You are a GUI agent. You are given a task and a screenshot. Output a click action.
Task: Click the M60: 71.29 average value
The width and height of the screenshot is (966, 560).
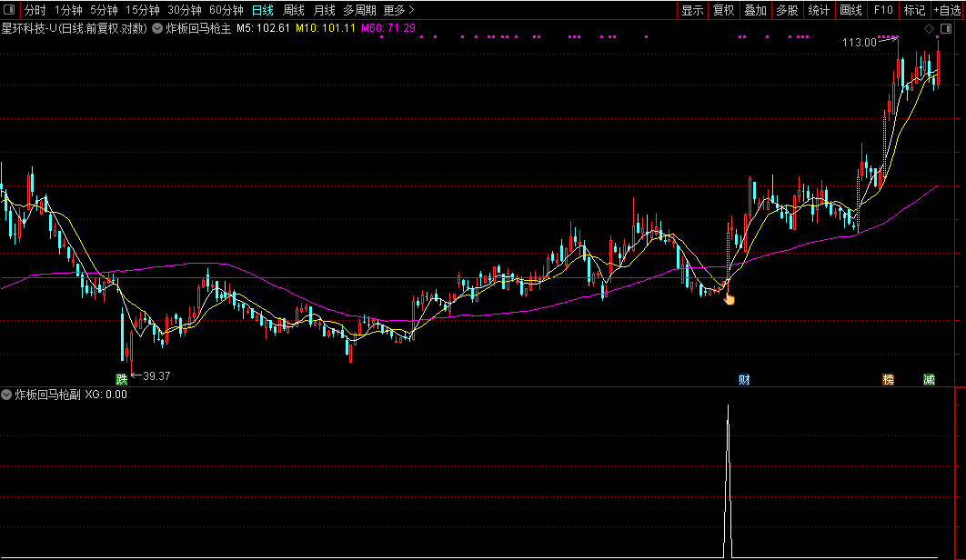pos(388,28)
